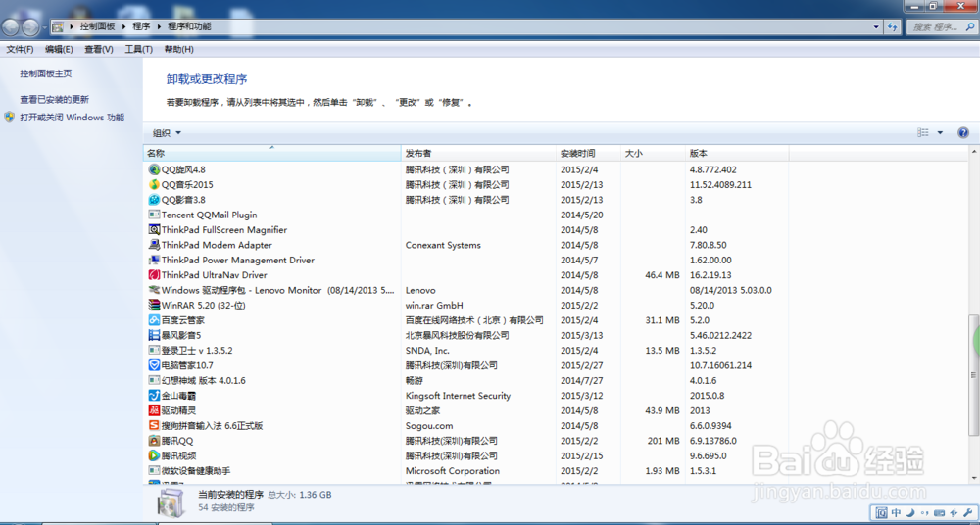Click the scrollbar up arrow
This screenshot has height=525, width=980.
pyautogui.click(x=973, y=152)
